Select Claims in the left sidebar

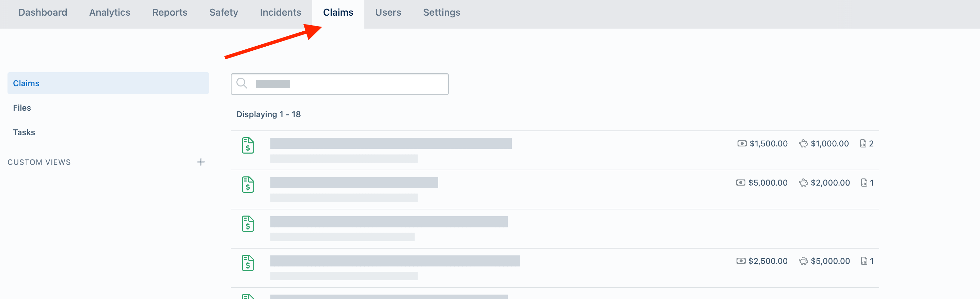[x=108, y=83]
